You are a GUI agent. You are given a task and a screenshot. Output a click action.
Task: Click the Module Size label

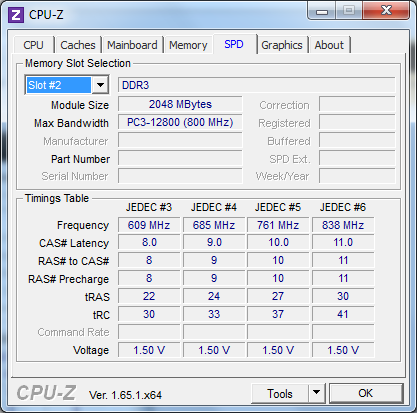point(80,105)
